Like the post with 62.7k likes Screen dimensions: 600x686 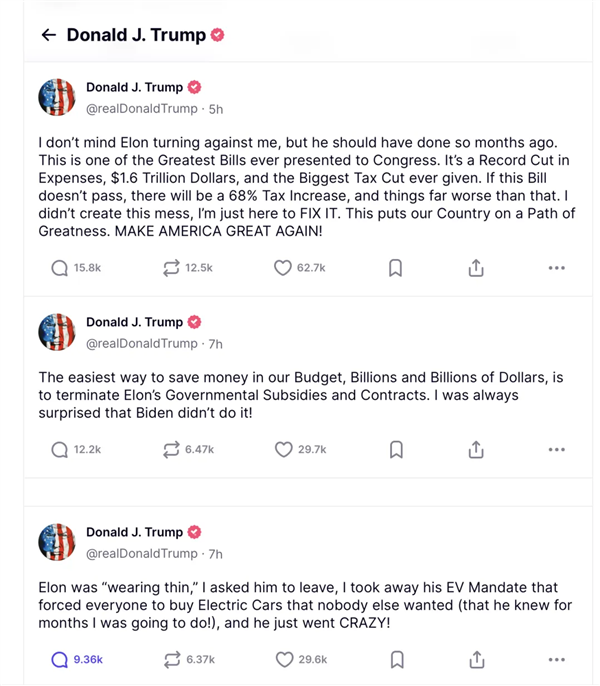pyautogui.click(x=283, y=268)
